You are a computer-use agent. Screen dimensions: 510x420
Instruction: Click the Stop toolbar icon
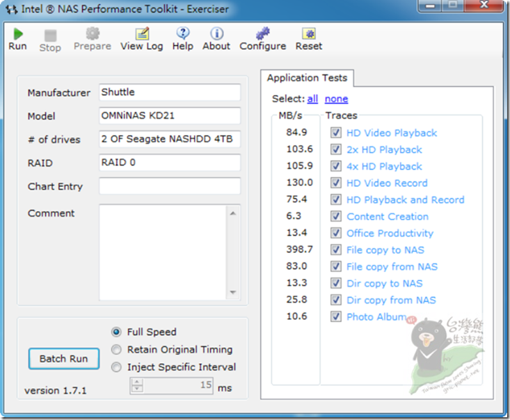pyautogui.click(x=50, y=35)
